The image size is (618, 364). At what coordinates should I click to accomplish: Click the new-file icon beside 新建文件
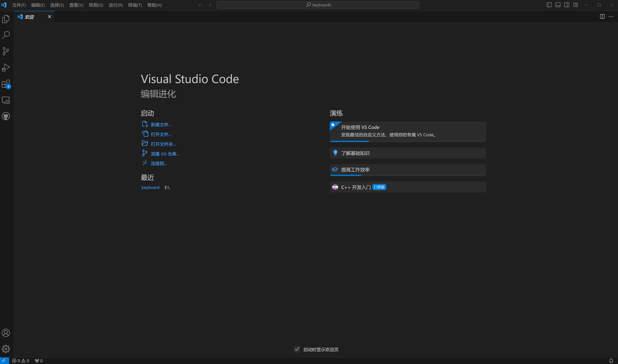(145, 124)
